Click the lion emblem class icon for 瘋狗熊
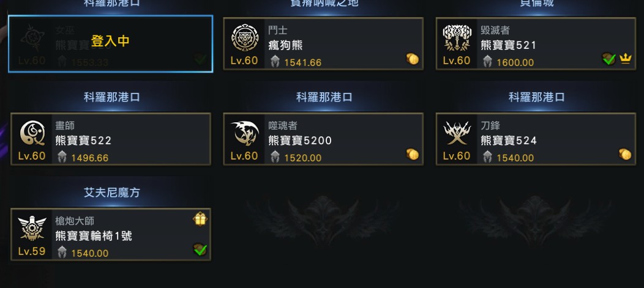Viewport: 644px width, 288px height. coord(245,38)
